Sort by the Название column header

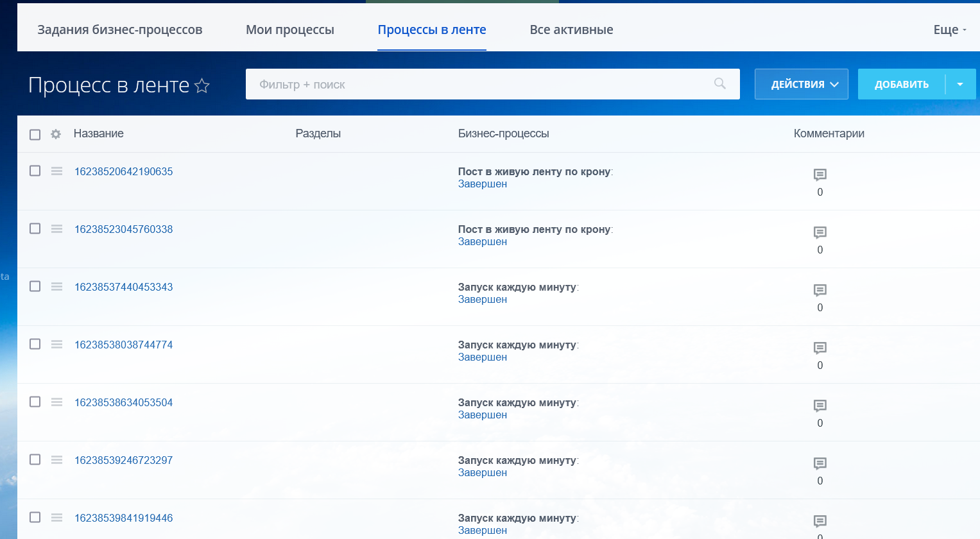tap(99, 133)
